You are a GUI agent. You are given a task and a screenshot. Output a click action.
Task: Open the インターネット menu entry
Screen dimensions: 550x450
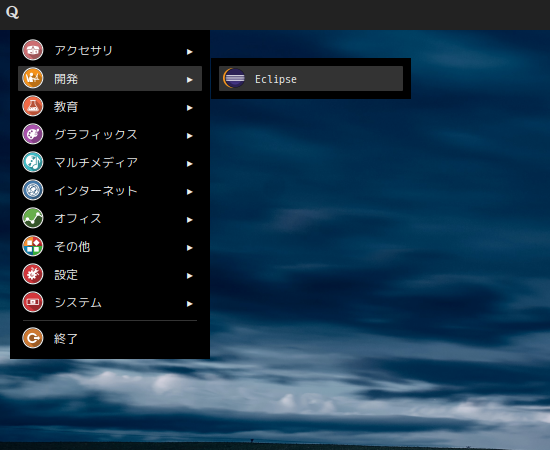point(110,191)
